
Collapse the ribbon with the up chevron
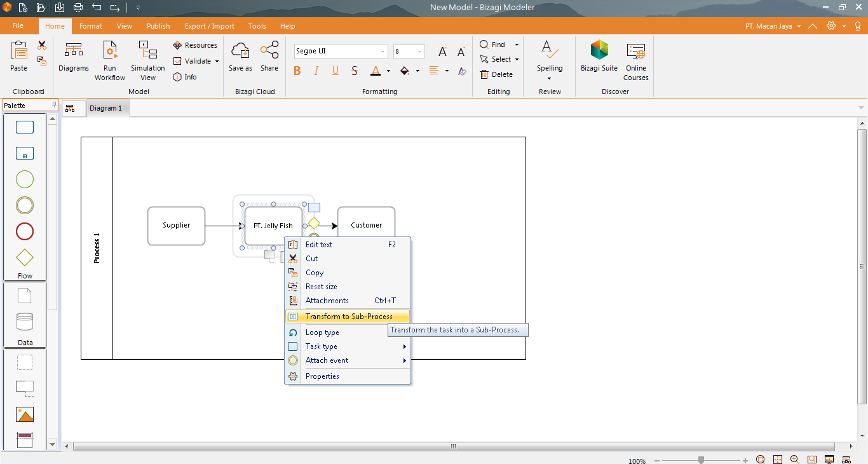813,26
